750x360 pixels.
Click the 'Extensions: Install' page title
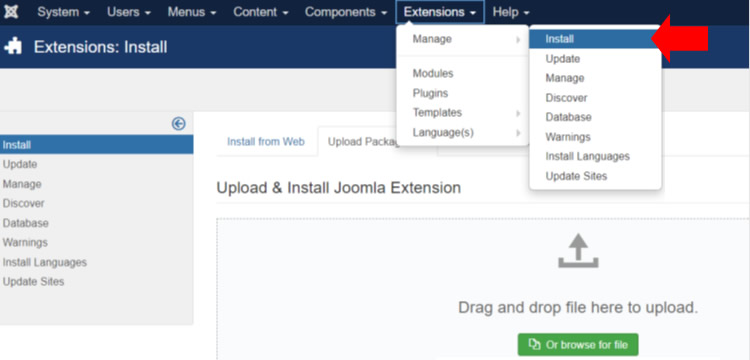100,47
